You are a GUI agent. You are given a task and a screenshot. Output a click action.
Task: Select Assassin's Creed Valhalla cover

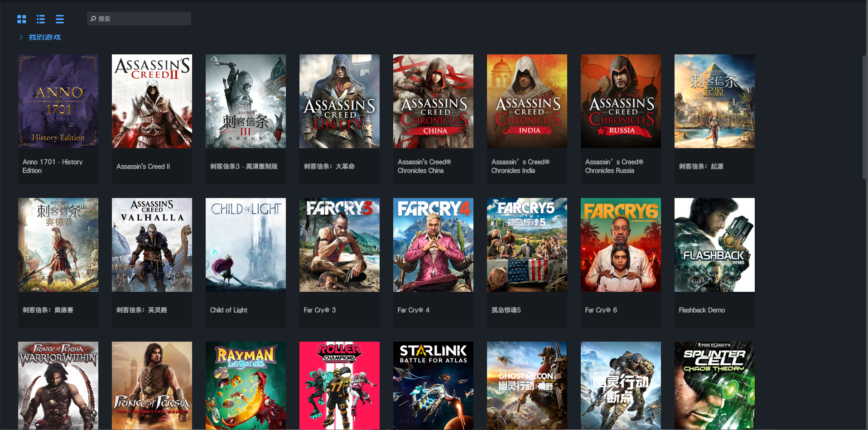point(152,245)
